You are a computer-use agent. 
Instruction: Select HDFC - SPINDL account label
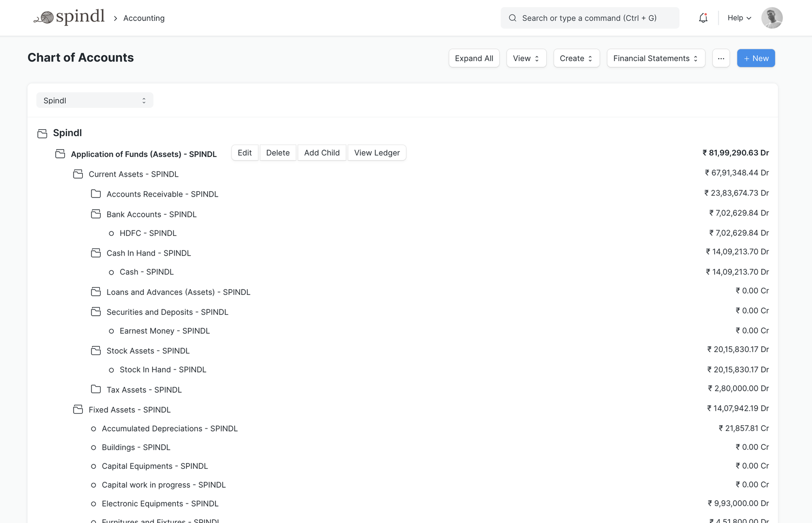pyautogui.click(x=148, y=233)
